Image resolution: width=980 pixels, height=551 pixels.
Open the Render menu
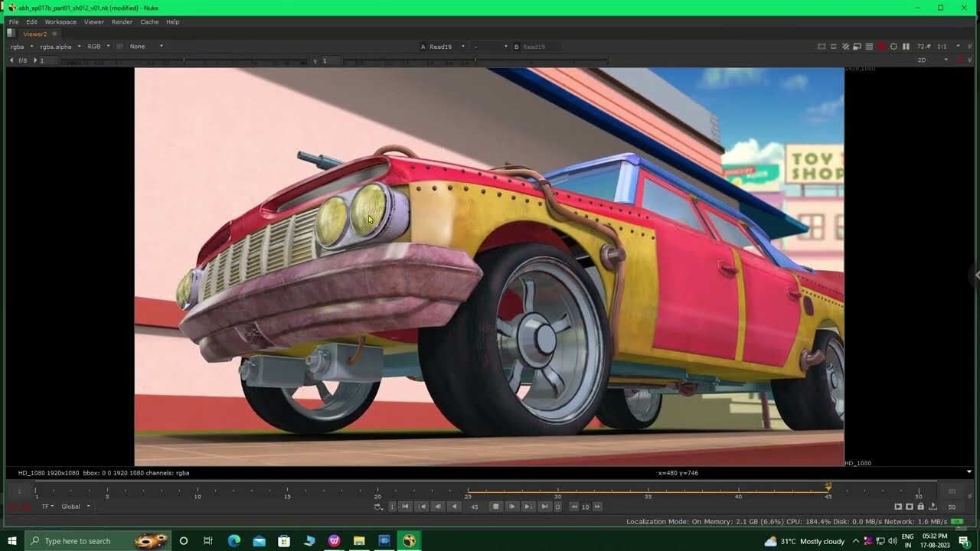tap(122, 22)
